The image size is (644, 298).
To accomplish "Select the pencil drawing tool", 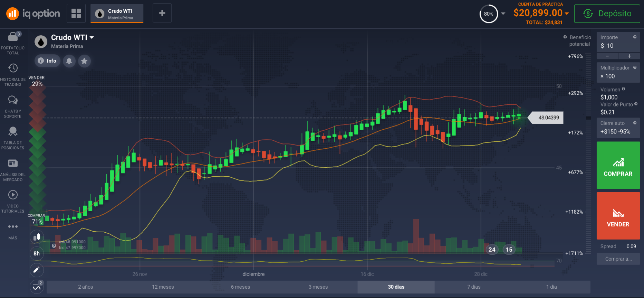I will point(37,270).
